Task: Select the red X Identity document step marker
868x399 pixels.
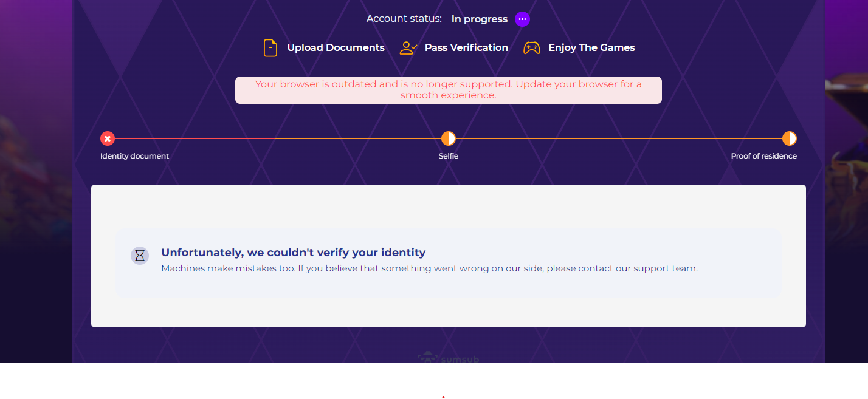Action: [x=108, y=138]
